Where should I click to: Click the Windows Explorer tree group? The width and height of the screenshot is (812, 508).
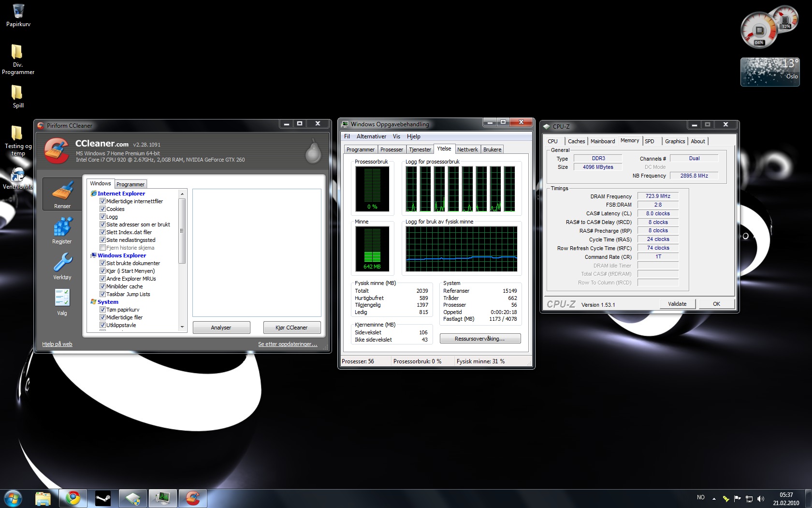(x=121, y=255)
